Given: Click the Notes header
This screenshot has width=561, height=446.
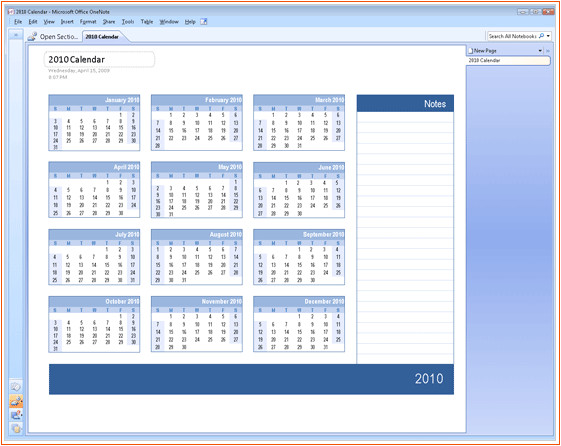Looking at the screenshot, I should 405,103.
